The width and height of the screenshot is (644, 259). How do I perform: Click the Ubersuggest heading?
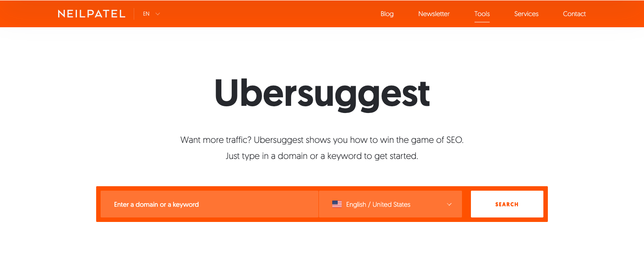coord(322,95)
